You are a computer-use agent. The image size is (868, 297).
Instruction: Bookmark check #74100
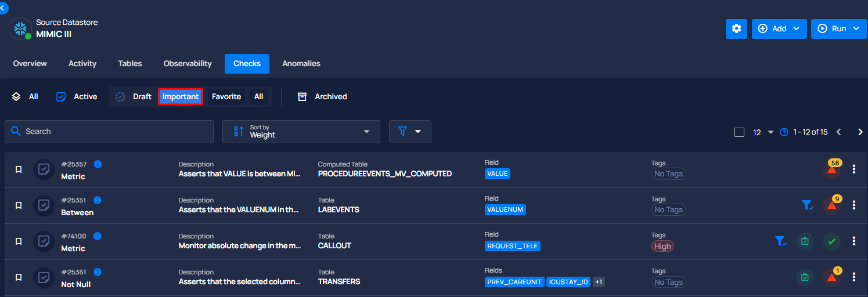coord(19,241)
